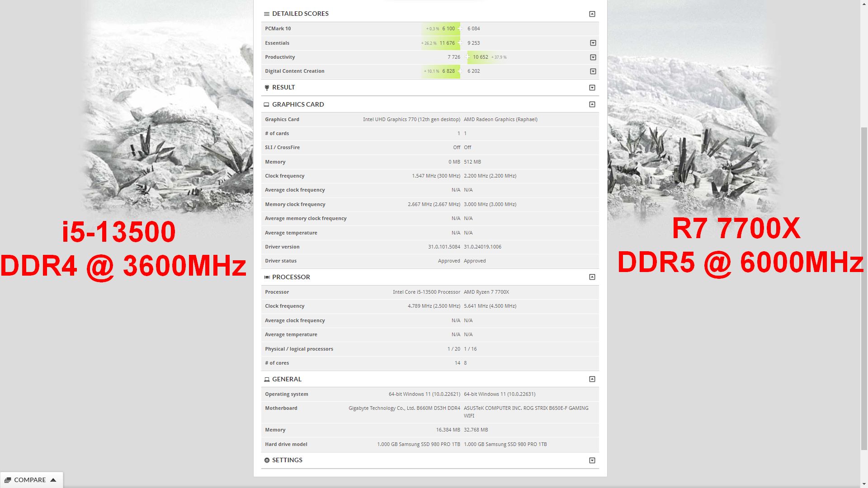This screenshot has height=488, width=868.
Task: Click the Productivity score 7 726
Action: (x=454, y=57)
